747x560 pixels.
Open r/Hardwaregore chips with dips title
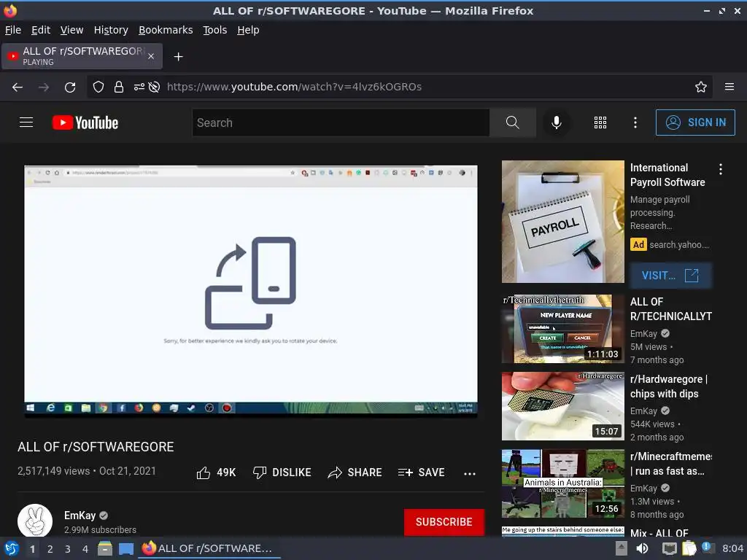click(x=668, y=386)
